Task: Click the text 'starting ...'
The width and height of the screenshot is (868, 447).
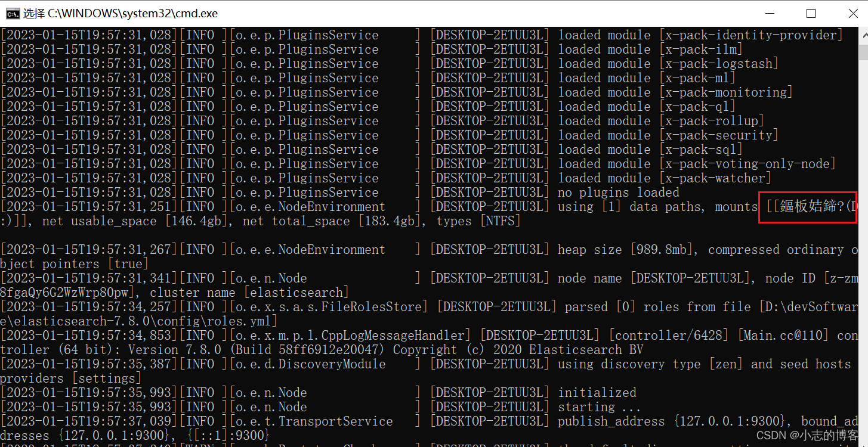Action: point(598,407)
